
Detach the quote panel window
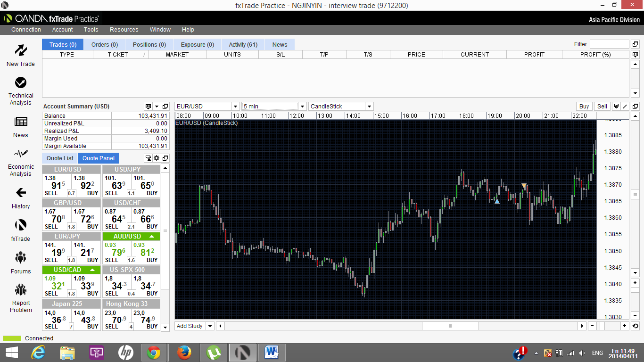pos(165,158)
